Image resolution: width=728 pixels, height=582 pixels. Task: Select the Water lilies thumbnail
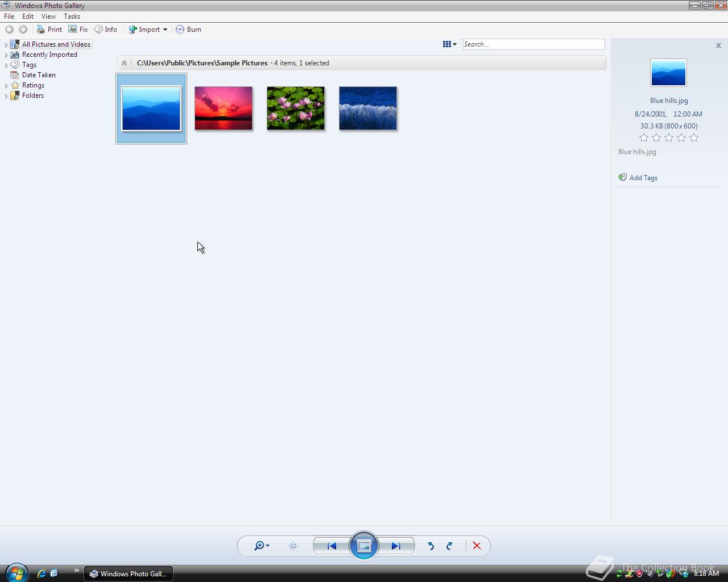[296, 109]
